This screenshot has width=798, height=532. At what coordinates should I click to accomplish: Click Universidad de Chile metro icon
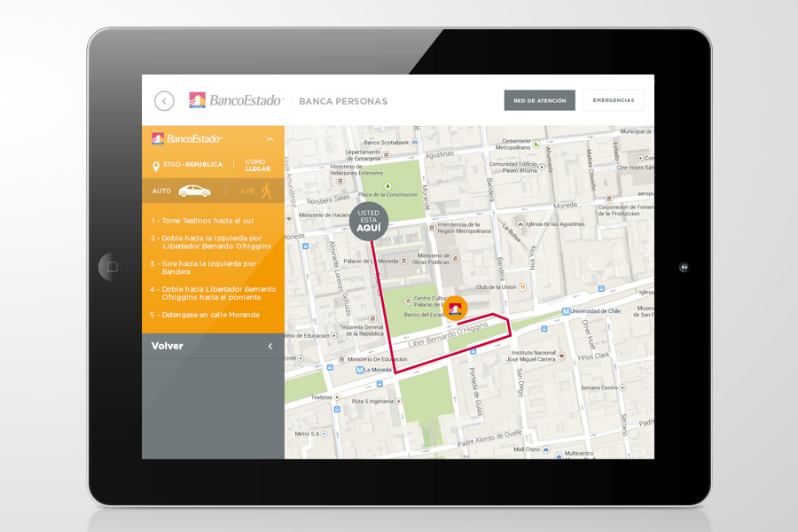566,310
